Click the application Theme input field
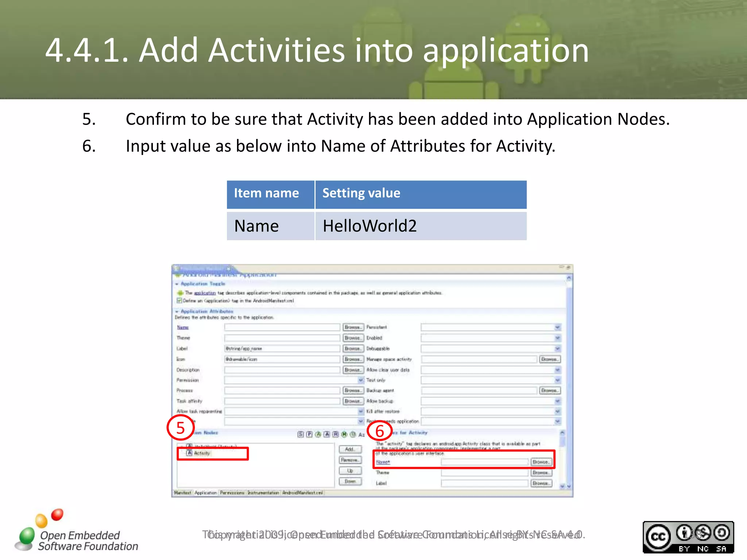Viewport: 747px width, 560px height. tap(282, 338)
